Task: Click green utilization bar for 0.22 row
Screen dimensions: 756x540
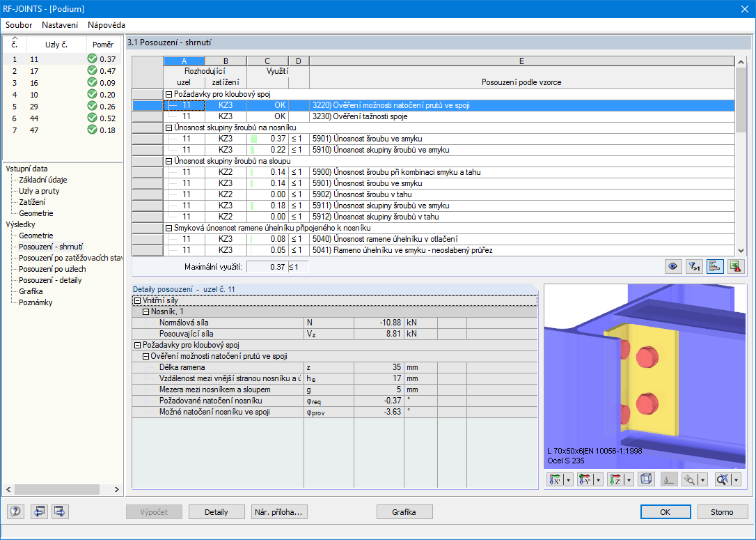Action: tap(253, 150)
